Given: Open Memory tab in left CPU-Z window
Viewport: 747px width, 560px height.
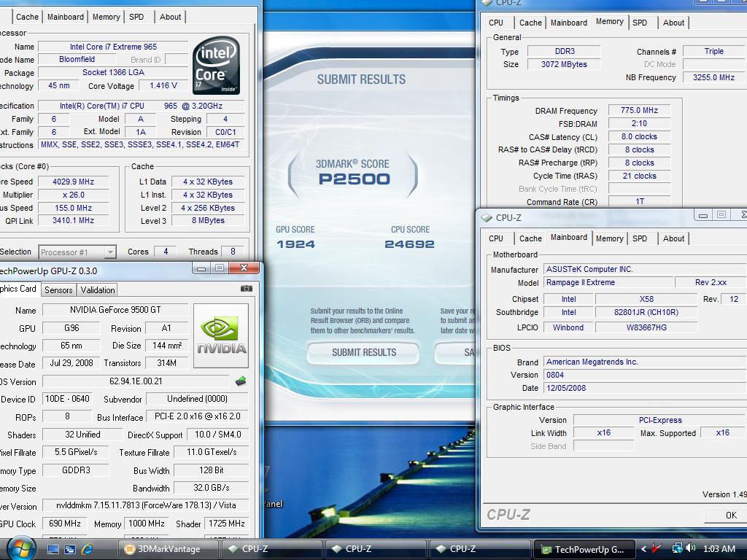Looking at the screenshot, I should click(x=107, y=17).
